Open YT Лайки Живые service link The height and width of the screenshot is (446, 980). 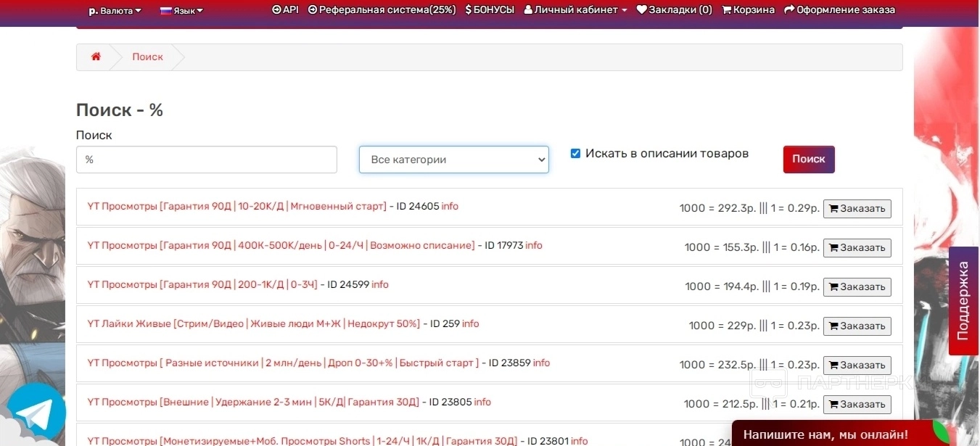254,324
